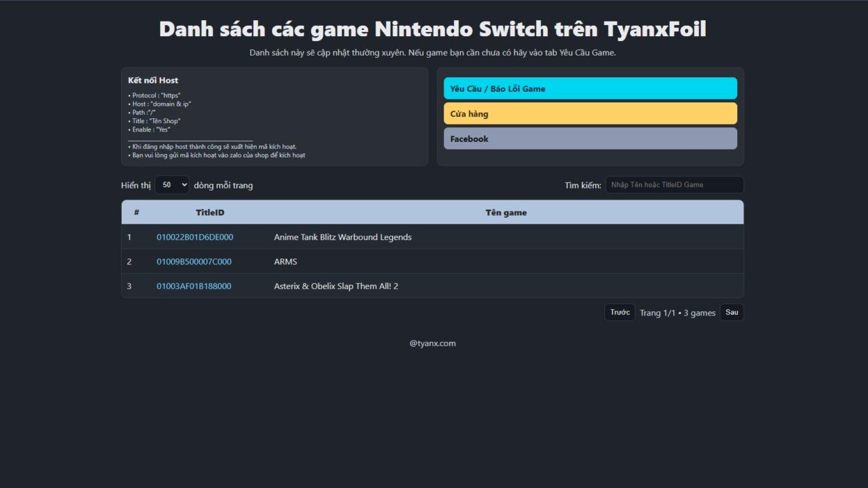Click the Kết nối Host panel heading
Image resolution: width=868 pixels, height=488 pixels.
tap(153, 80)
